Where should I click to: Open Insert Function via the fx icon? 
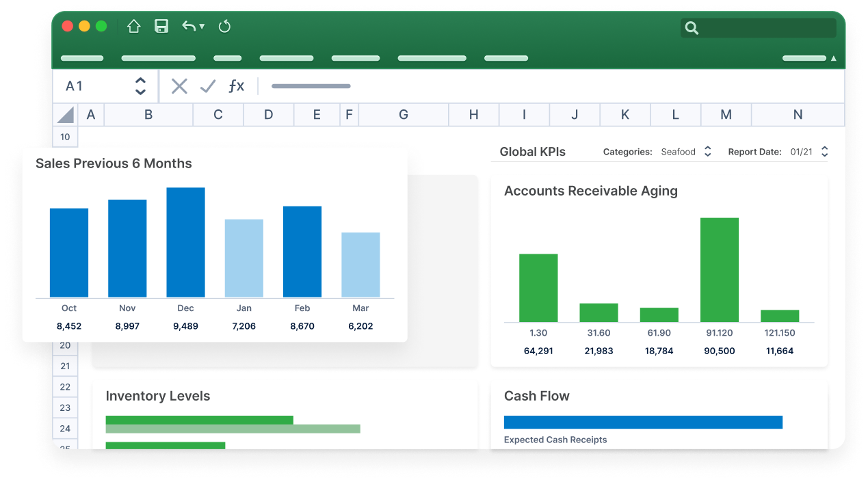pyautogui.click(x=237, y=86)
